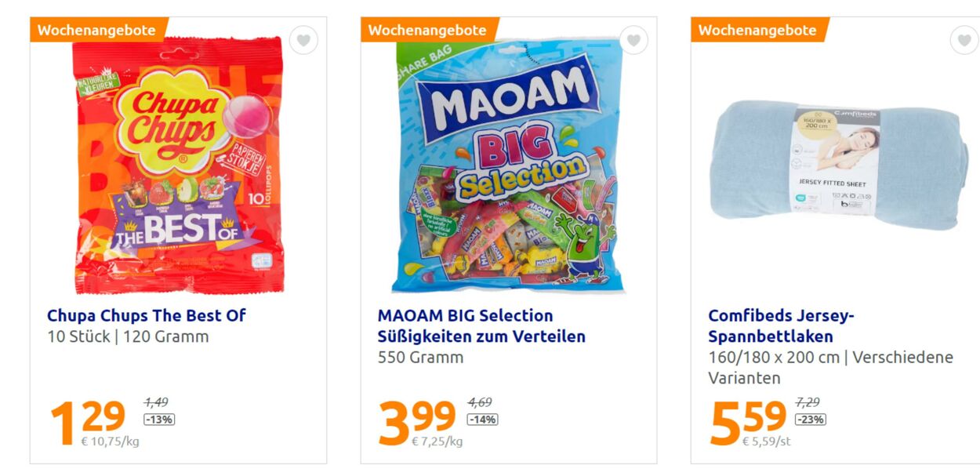Open MAOAM BIG Selection Süßigkeiten product link

point(481,325)
